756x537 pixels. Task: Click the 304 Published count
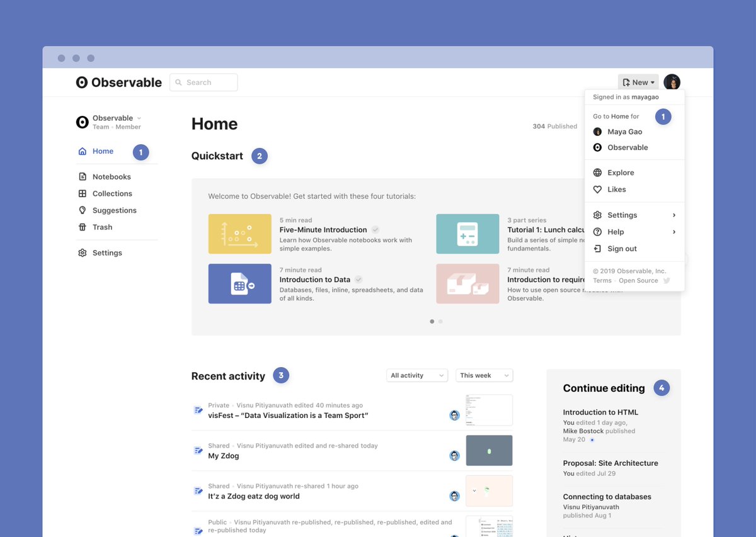(554, 127)
